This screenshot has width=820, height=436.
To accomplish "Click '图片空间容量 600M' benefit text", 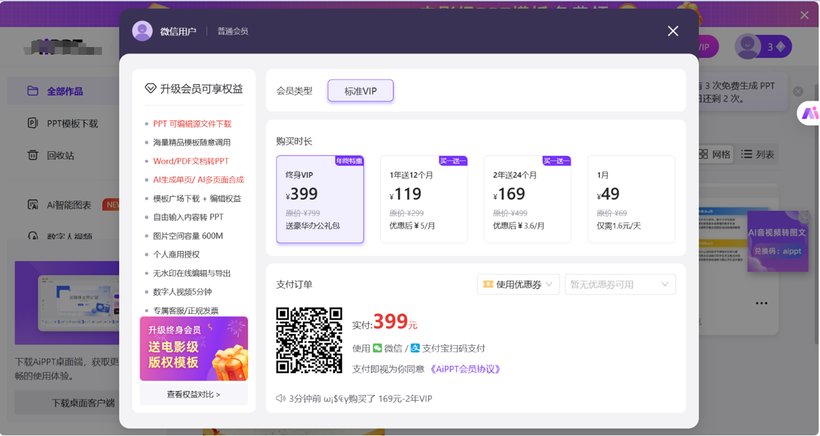I will (188, 236).
